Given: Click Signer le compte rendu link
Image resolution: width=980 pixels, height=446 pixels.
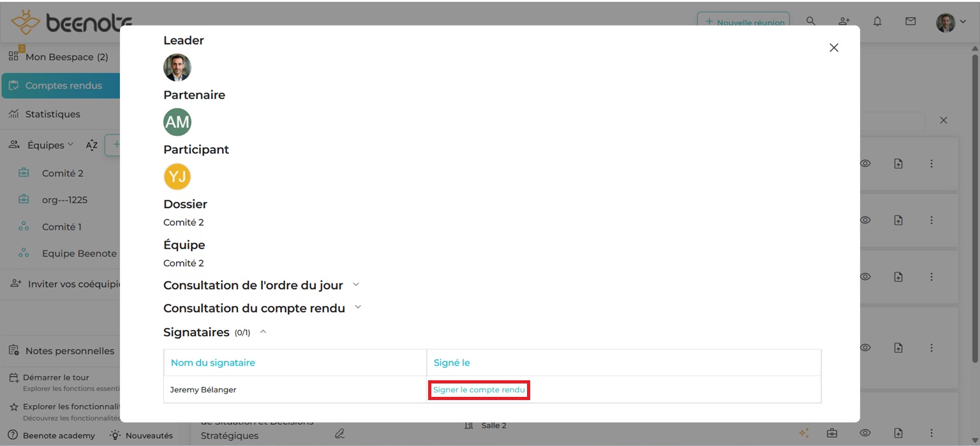Looking at the screenshot, I should 479,390.
